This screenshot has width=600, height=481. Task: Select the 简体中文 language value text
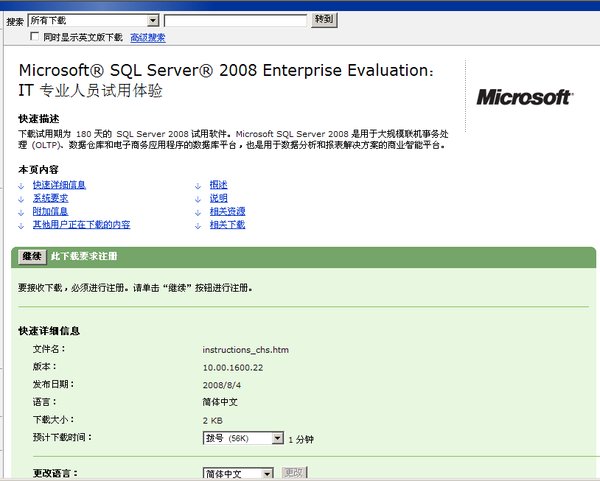[220, 402]
